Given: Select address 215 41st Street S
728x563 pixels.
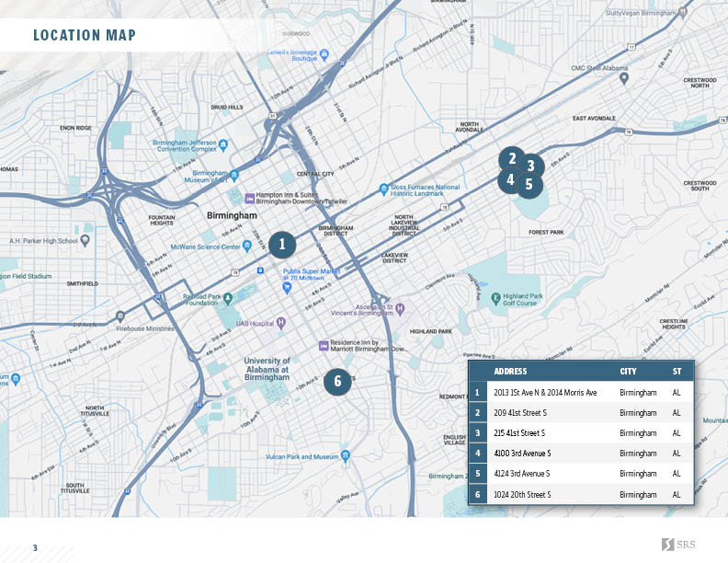Looking at the screenshot, I should point(519,433).
